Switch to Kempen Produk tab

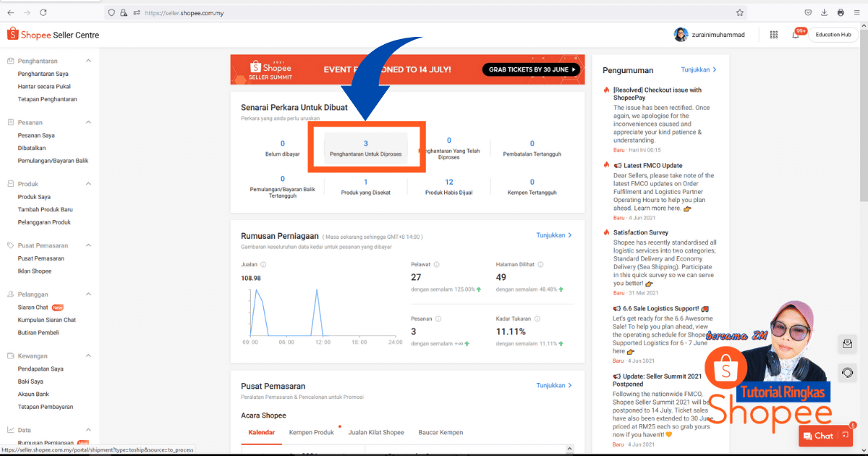tap(312, 433)
